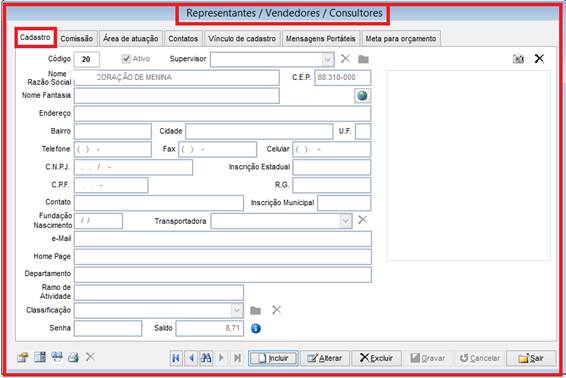Toggle the Ativo checkbox
The height and width of the screenshot is (378, 566).
126,59
